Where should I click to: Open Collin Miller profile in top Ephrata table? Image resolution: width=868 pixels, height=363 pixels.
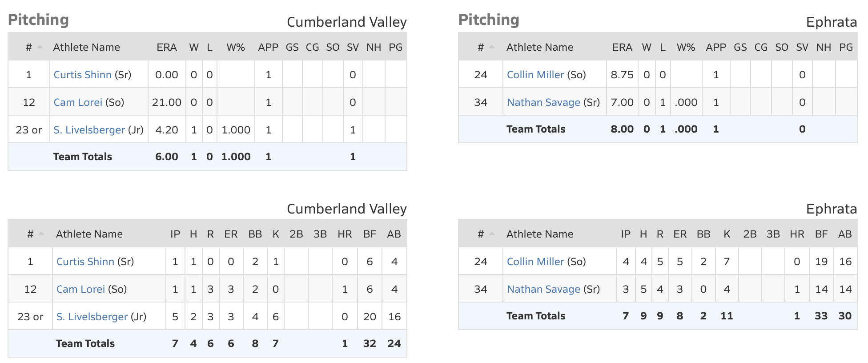[x=535, y=75]
